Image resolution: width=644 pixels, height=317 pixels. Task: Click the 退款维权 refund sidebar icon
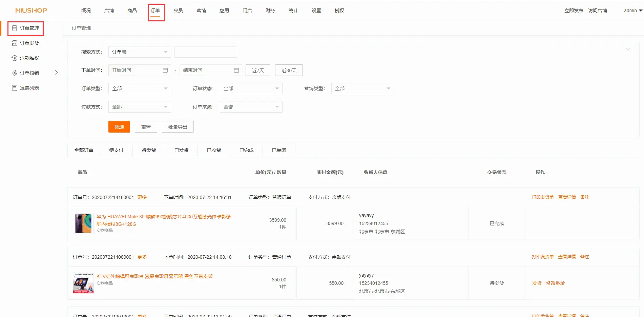point(14,58)
